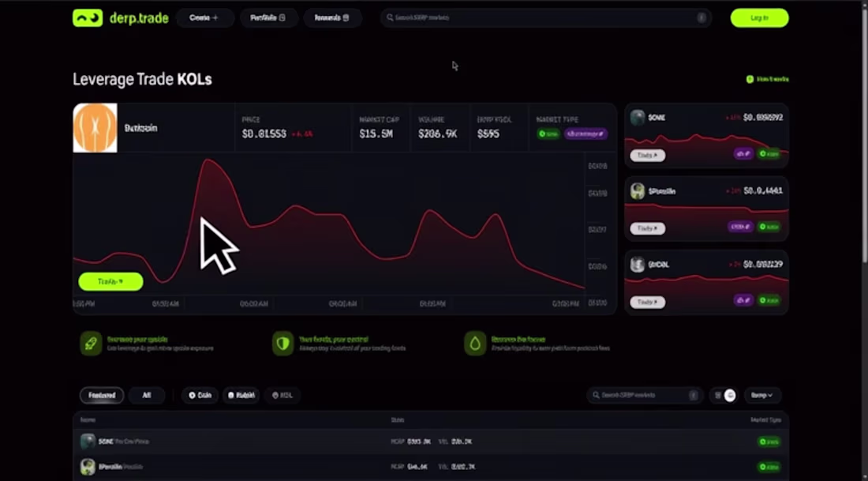Click Trade on the $Pumkin side card

[x=647, y=228]
